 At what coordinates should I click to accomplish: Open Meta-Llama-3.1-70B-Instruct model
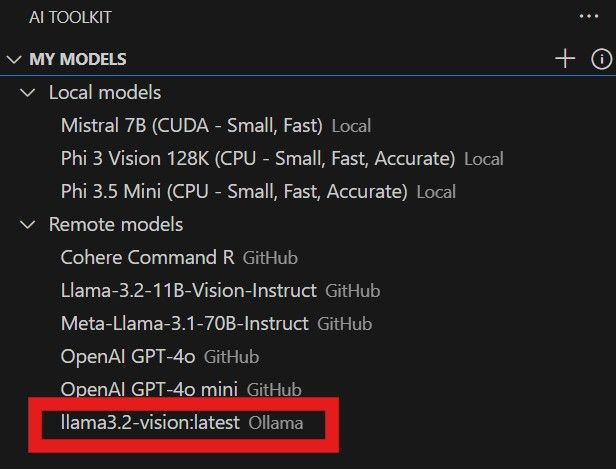[185, 324]
